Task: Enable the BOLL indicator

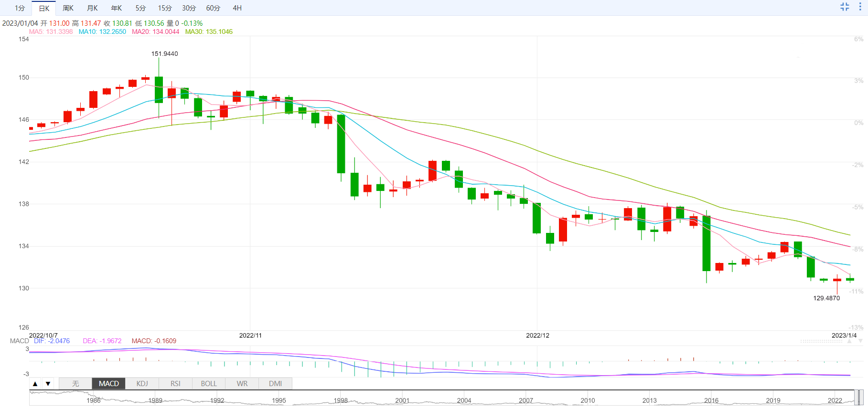Action: click(209, 384)
